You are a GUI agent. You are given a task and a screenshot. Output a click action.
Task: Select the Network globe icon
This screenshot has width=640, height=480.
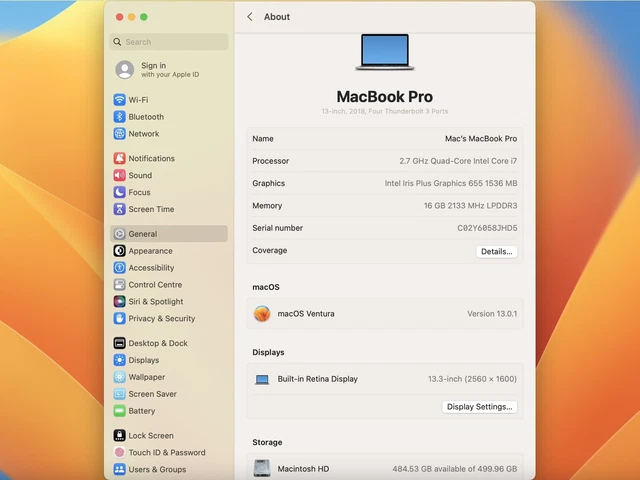coord(119,133)
